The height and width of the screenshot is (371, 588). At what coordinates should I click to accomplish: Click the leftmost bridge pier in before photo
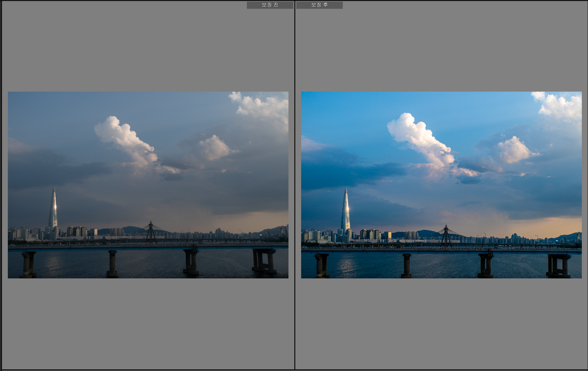click(x=29, y=264)
